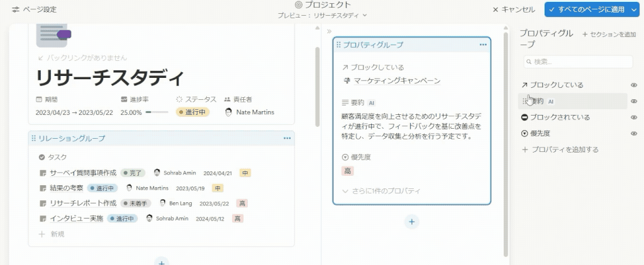
Task: Click date range 2023/04/23 → 2023/05/22
Action: click(74, 112)
